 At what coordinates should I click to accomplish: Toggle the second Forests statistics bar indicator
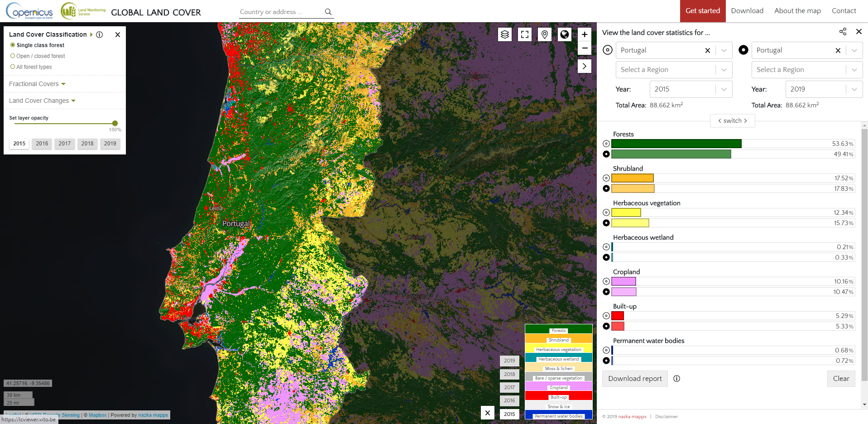[x=606, y=154]
